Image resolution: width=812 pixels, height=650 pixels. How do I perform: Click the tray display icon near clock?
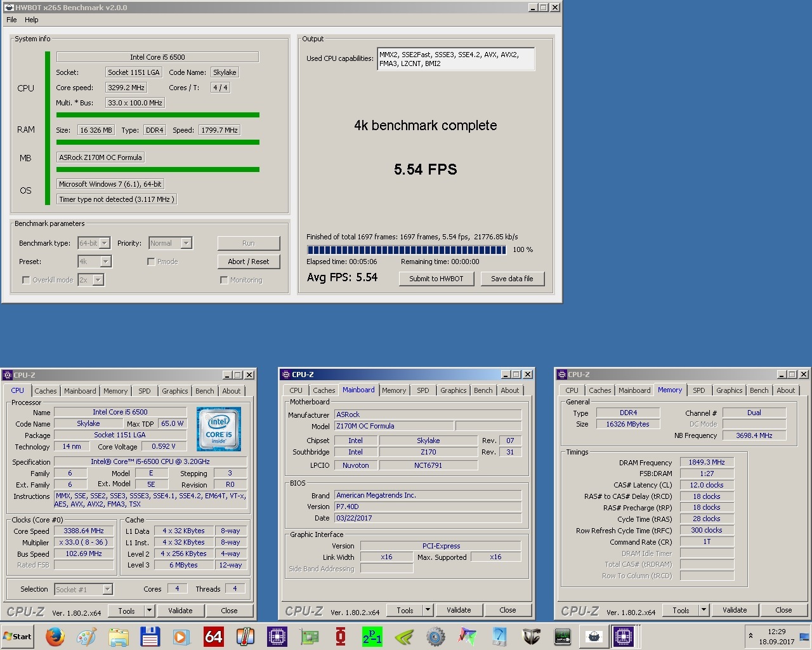point(804,637)
